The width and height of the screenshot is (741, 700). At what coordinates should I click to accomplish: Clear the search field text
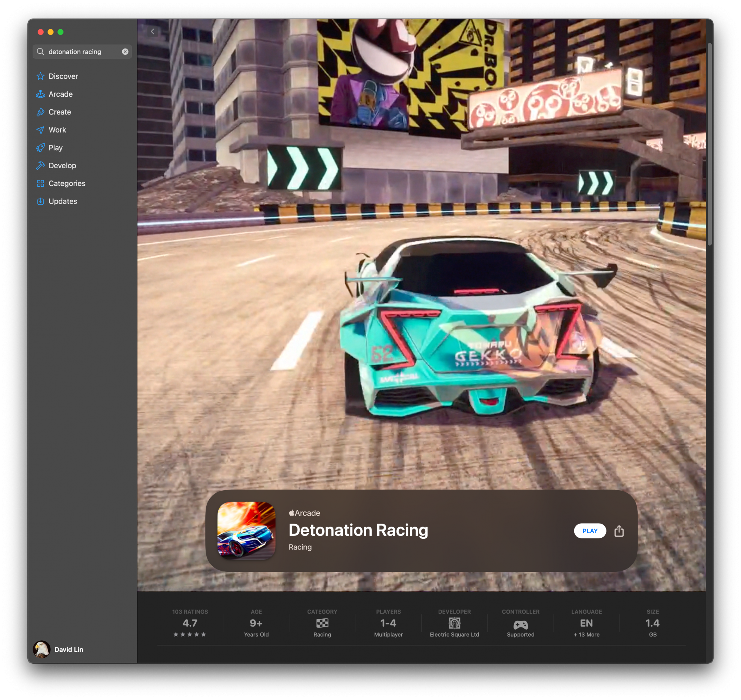(125, 52)
